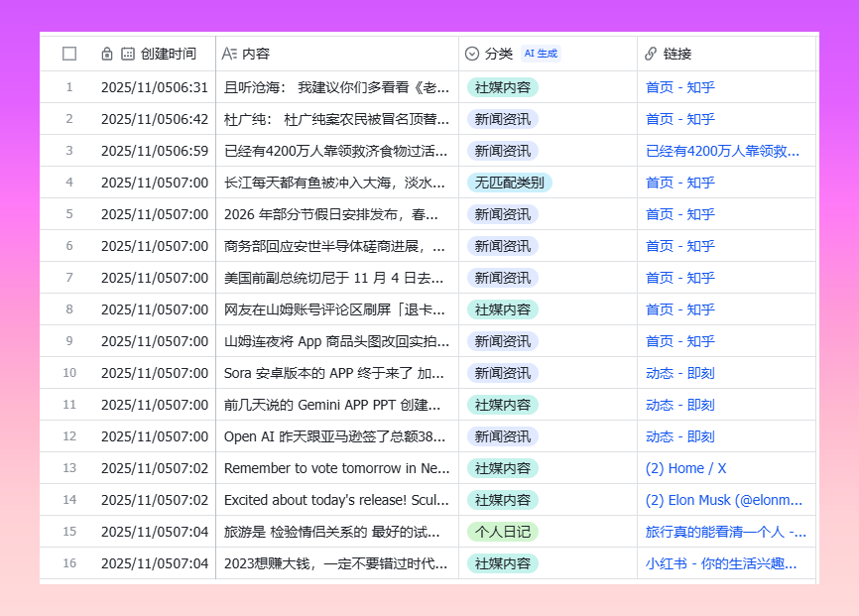Screen dimensions: 859x616
Task: Open the 无匹配类别 tag in row 4
Action: click(509, 183)
